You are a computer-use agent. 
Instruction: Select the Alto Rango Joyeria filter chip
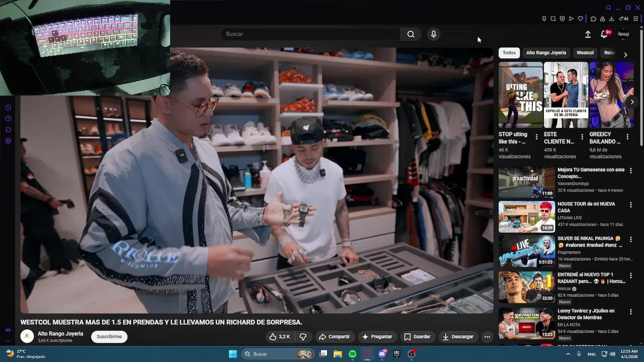click(x=546, y=53)
